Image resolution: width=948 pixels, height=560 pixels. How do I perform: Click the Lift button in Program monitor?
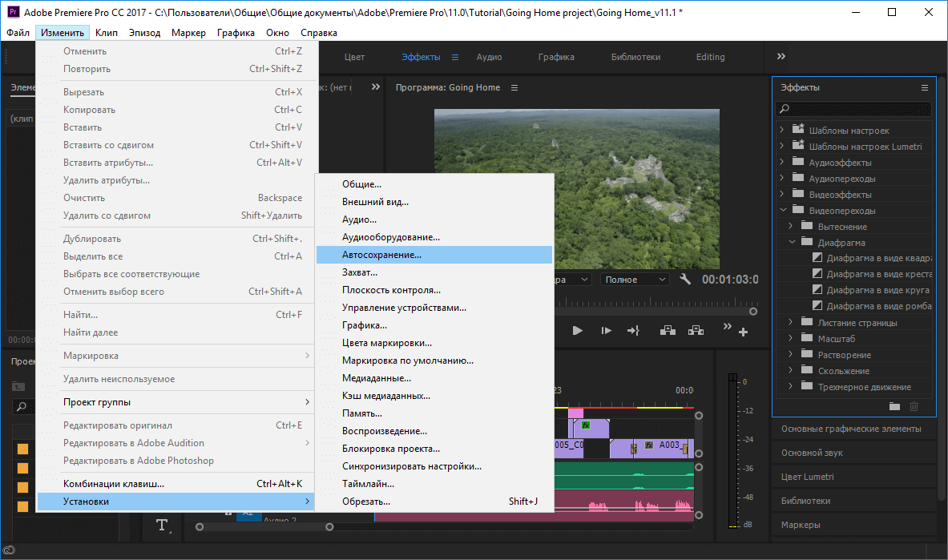(x=668, y=330)
